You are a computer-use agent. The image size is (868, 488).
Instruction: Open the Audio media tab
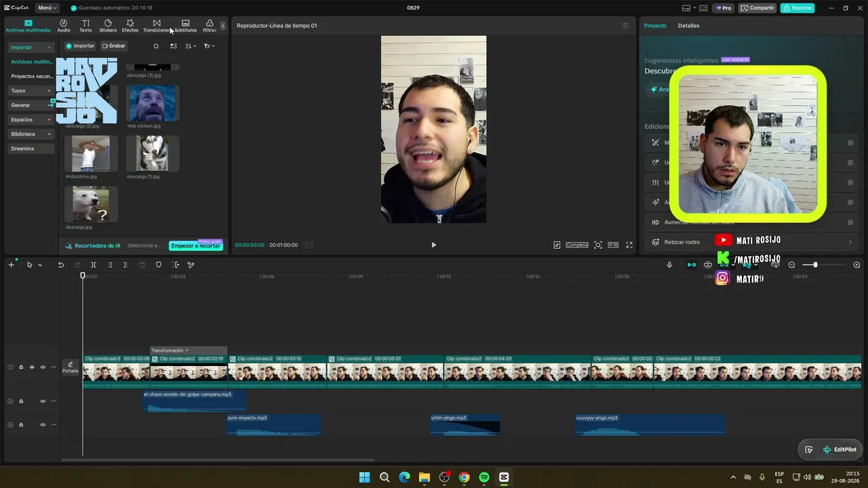coord(64,26)
